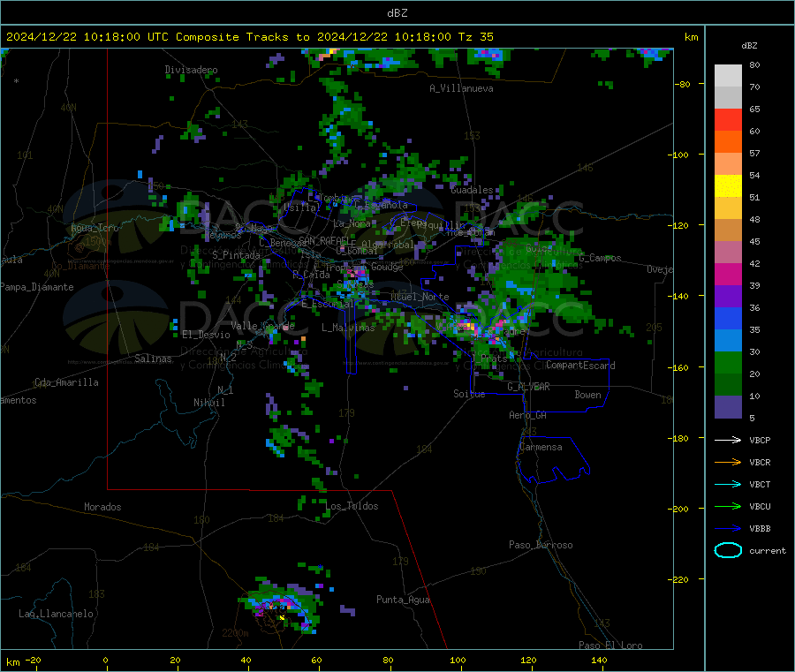Click the CompartEscard map label
The height and width of the screenshot is (672, 795).
click(x=580, y=366)
